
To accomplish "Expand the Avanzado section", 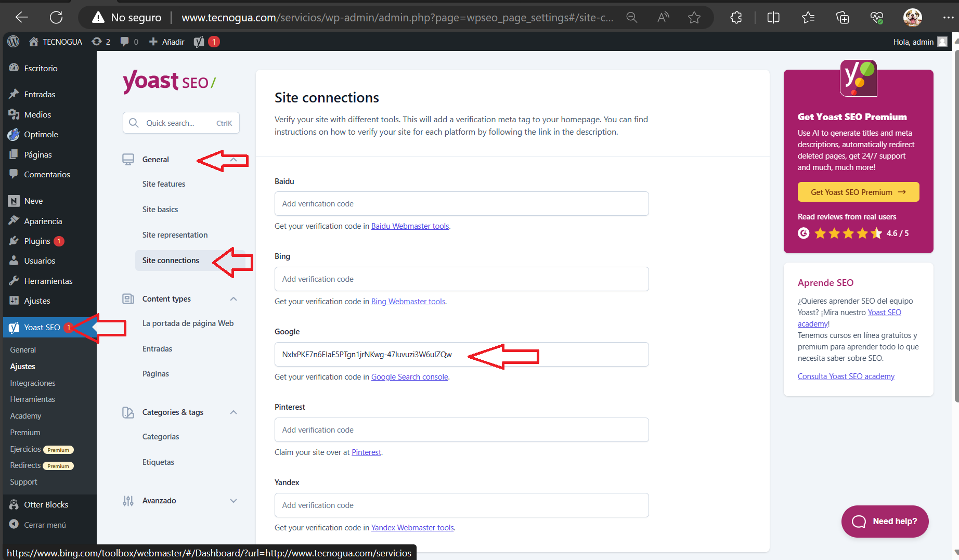I will 234,501.
